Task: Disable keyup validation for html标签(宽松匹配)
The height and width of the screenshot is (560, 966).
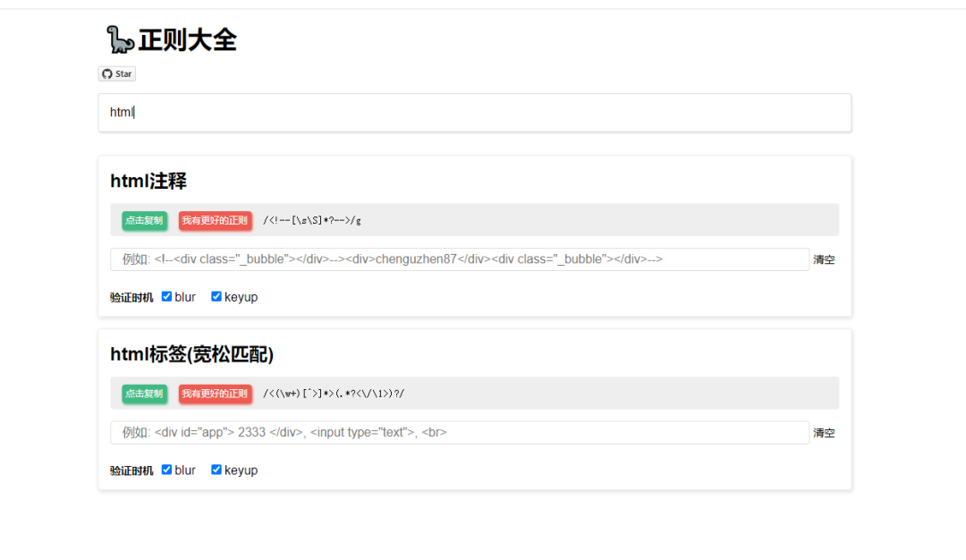Action: [216, 470]
